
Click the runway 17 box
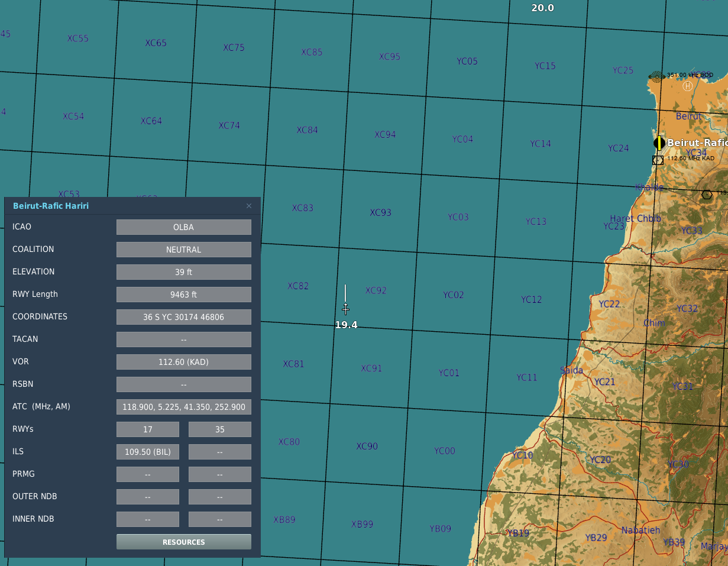(148, 429)
